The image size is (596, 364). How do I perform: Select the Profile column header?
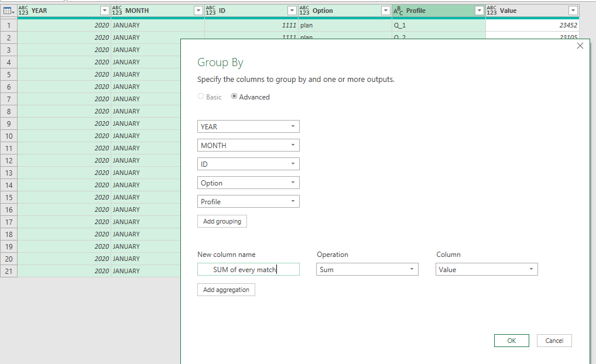coord(439,11)
